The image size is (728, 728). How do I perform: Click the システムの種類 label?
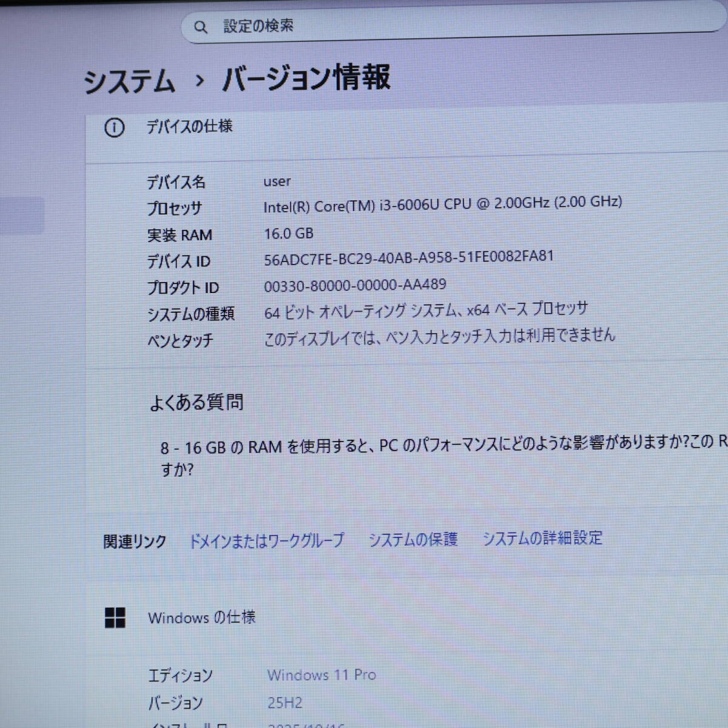190,314
